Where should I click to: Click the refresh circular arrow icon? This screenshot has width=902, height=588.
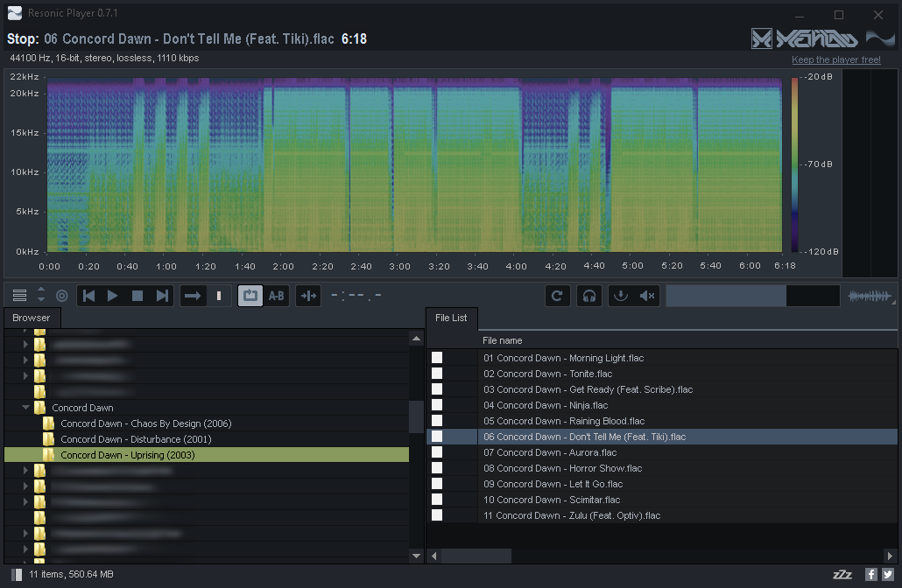click(557, 296)
